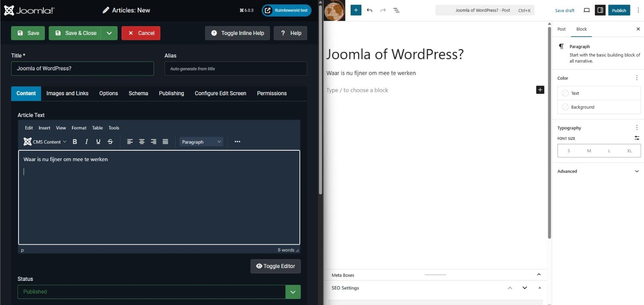Toggle bold formatting in Joomla editor
Screen dimensions: 644x305
pos(75,141)
